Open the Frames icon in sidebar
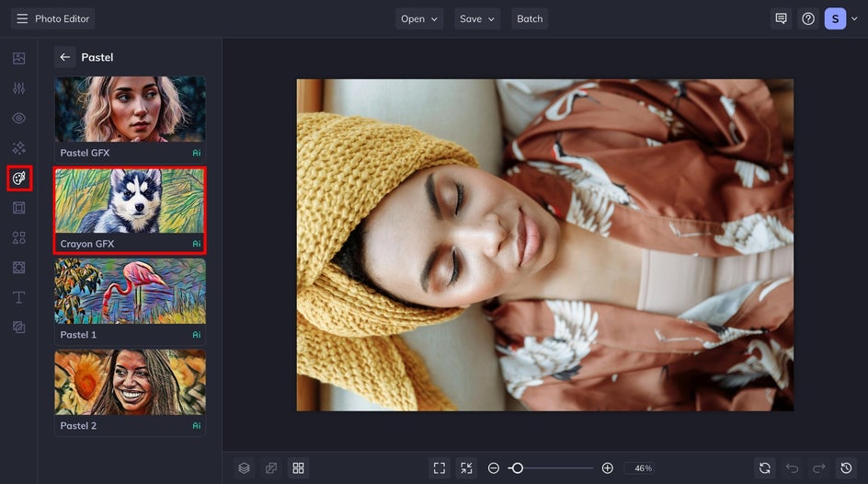The width and height of the screenshot is (868, 484). point(18,208)
